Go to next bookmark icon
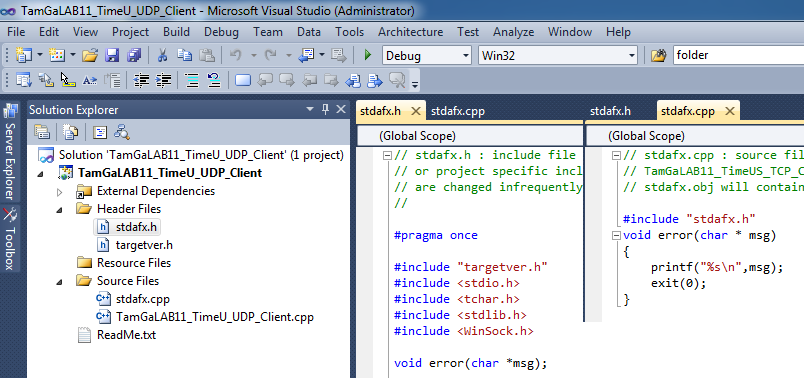 (287, 80)
